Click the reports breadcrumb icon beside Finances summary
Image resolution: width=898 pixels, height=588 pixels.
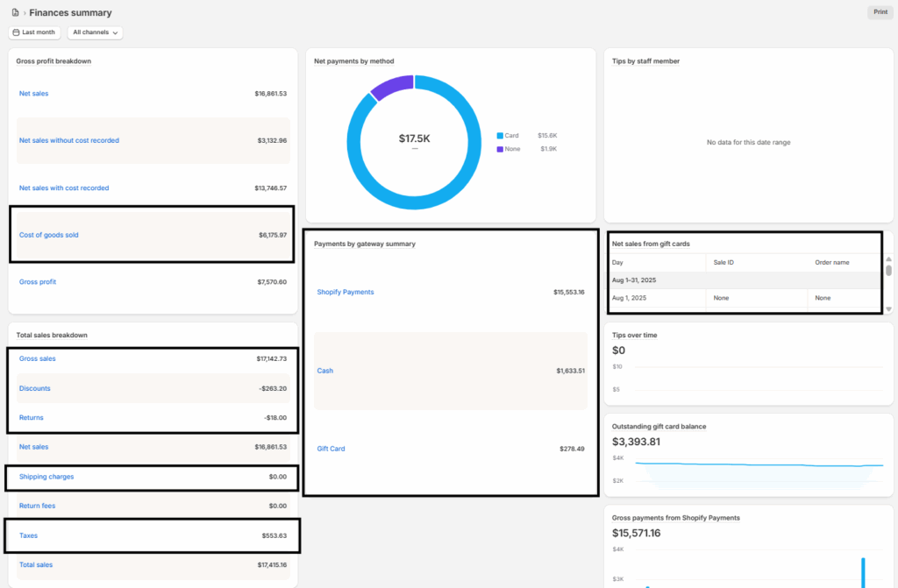point(15,13)
